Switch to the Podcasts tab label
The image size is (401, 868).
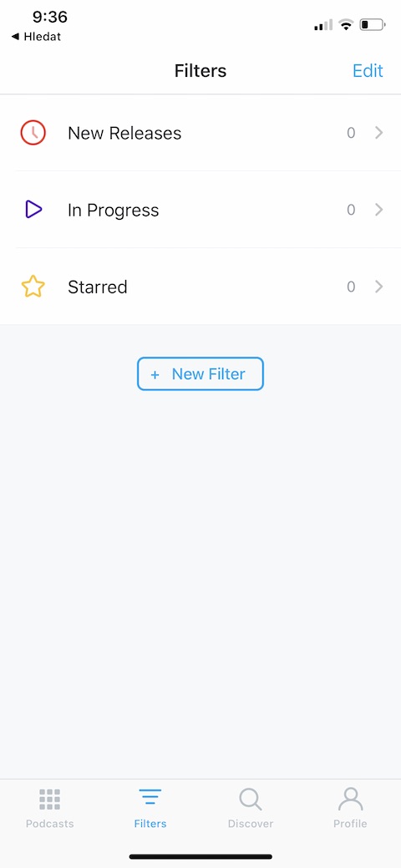(x=50, y=824)
